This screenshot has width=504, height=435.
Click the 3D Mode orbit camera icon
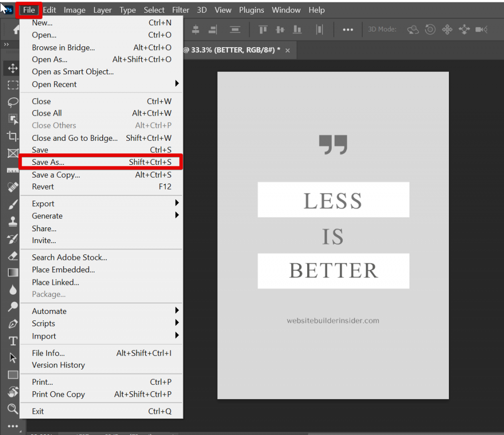click(413, 30)
